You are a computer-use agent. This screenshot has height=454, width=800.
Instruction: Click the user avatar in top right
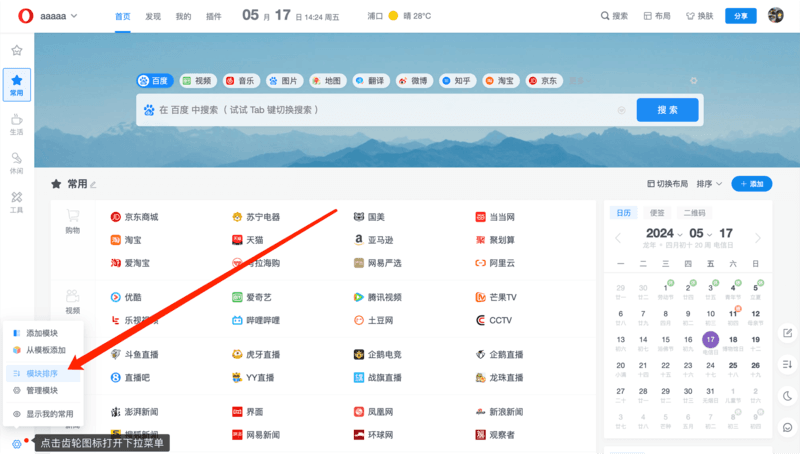coord(776,16)
